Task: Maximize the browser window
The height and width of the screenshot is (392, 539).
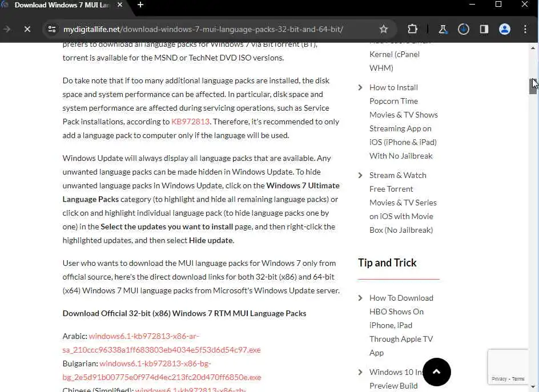Action: (498, 5)
